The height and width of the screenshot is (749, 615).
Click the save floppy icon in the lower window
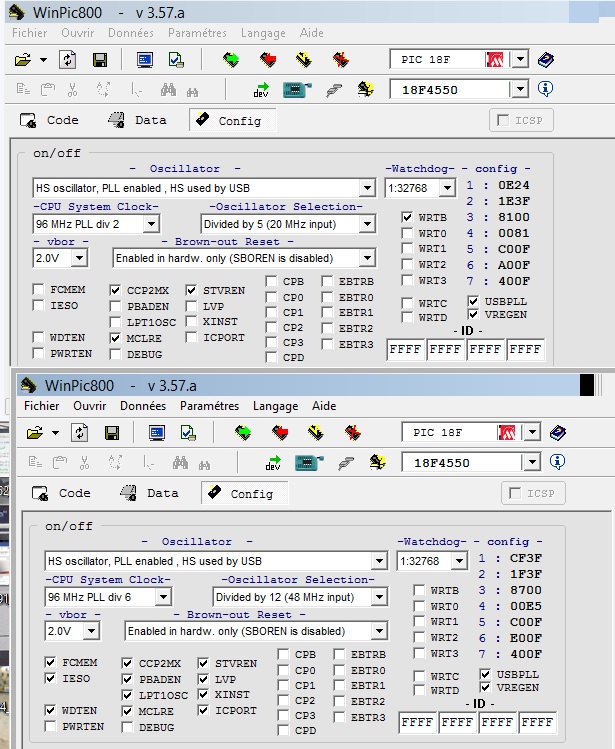click(112, 433)
